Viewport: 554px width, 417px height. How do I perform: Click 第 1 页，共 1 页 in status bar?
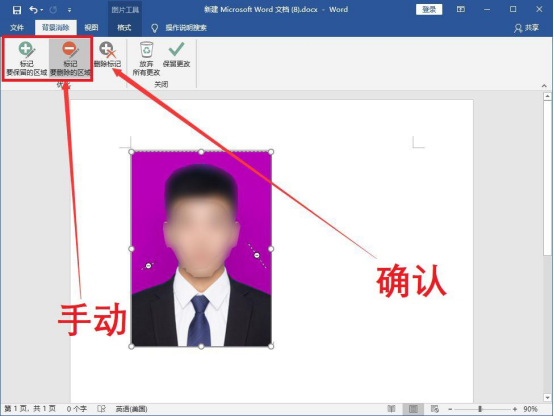pos(30,409)
